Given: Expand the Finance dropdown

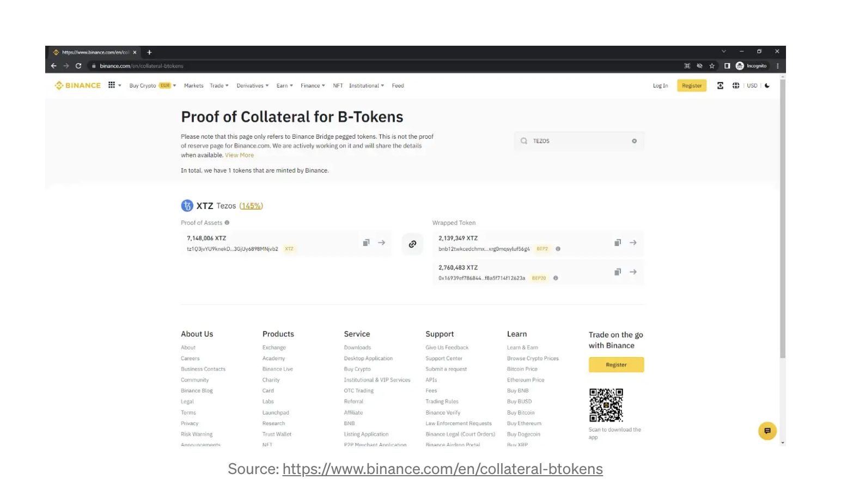Looking at the screenshot, I should click(x=313, y=85).
